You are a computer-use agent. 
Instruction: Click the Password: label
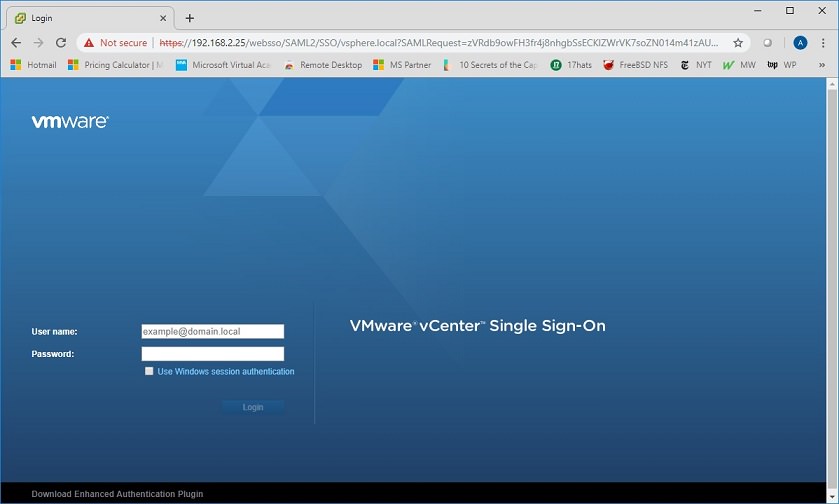tap(53, 354)
